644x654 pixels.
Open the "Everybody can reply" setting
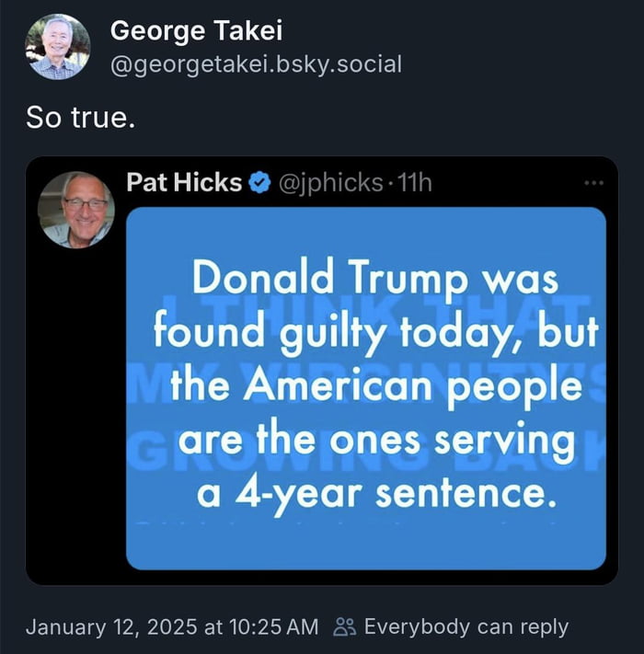[x=466, y=627]
